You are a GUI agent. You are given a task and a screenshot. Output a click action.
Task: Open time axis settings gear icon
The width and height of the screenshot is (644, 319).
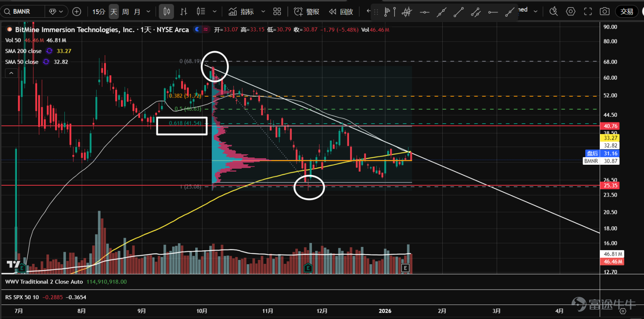tap(623, 311)
